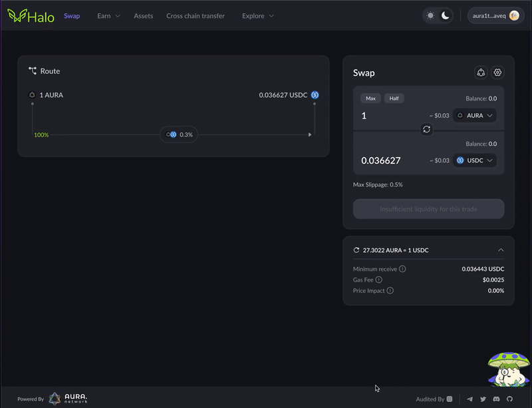Click Insufficient liquidity for this trade button
The image size is (532, 408).
click(428, 209)
